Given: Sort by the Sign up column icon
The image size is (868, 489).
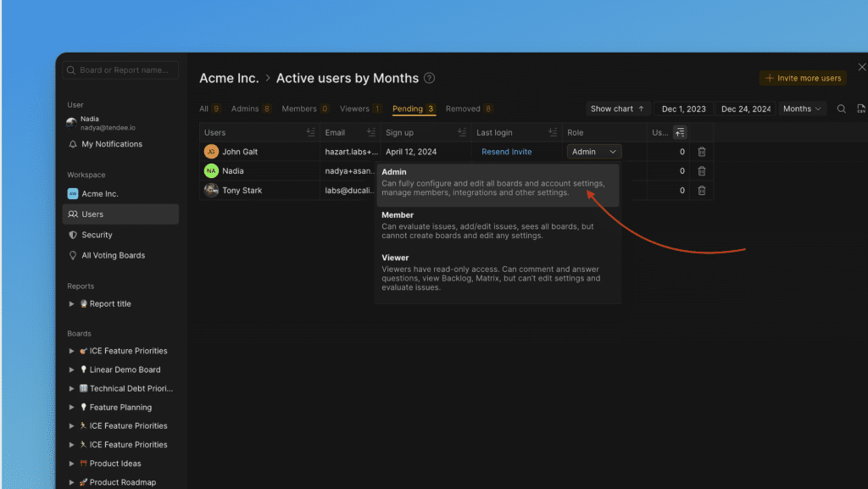Looking at the screenshot, I should pyautogui.click(x=461, y=133).
